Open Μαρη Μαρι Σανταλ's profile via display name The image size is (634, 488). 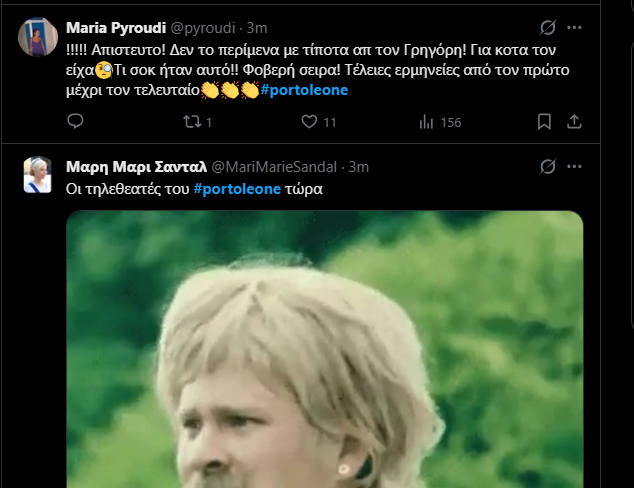[x=134, y=166]
